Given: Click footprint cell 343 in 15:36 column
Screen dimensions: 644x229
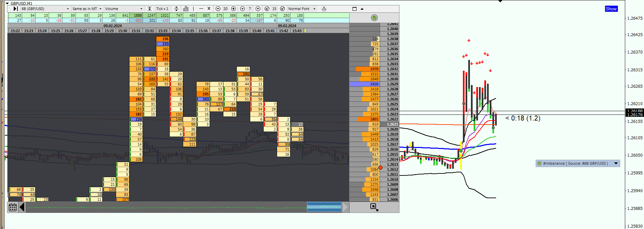Looking at the screenshot, I should [203, 99].
